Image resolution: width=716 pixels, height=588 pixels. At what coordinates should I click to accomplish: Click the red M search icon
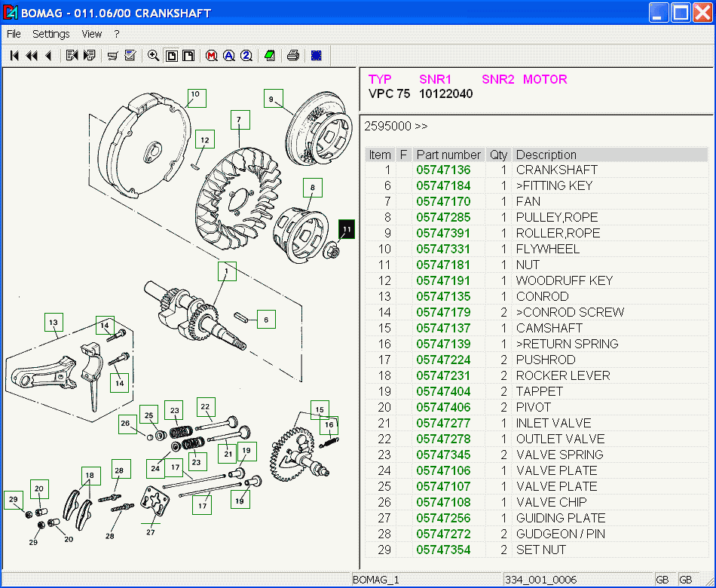[211, 56]
